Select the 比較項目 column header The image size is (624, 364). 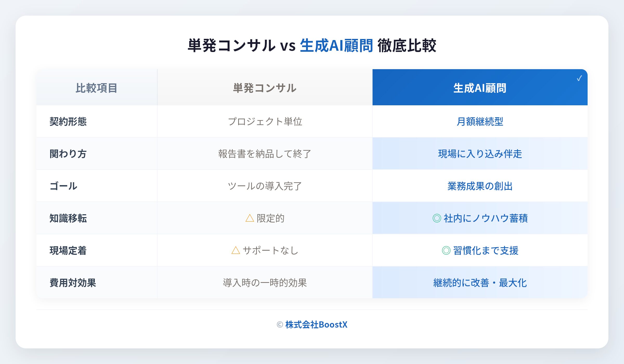click(96, 88)
